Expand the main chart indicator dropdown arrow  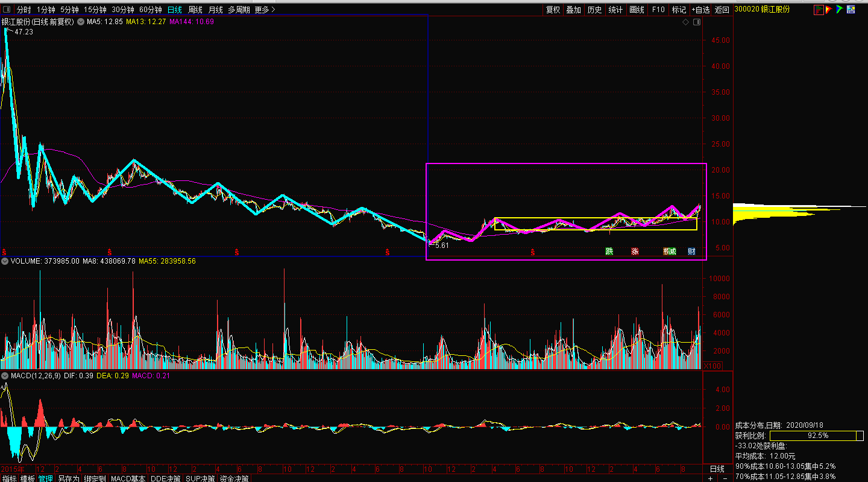pyautogui.click(x=81, y=22)
